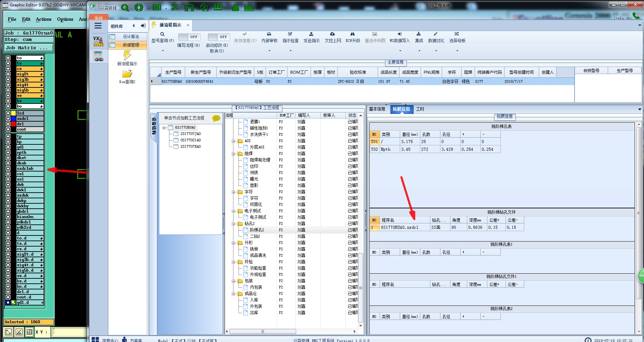Click 内部审核 printer toolbar button

point(269,37)
